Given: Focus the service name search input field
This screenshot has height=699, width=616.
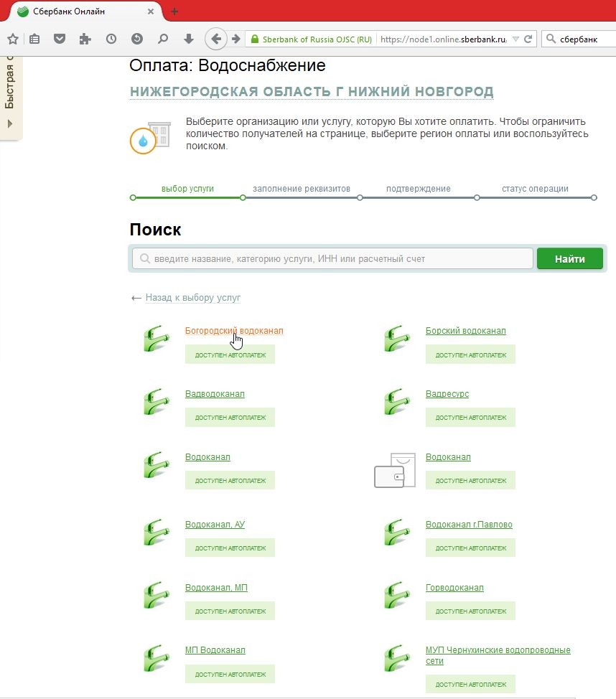Looking at the screenshot, I should [332, 258].
